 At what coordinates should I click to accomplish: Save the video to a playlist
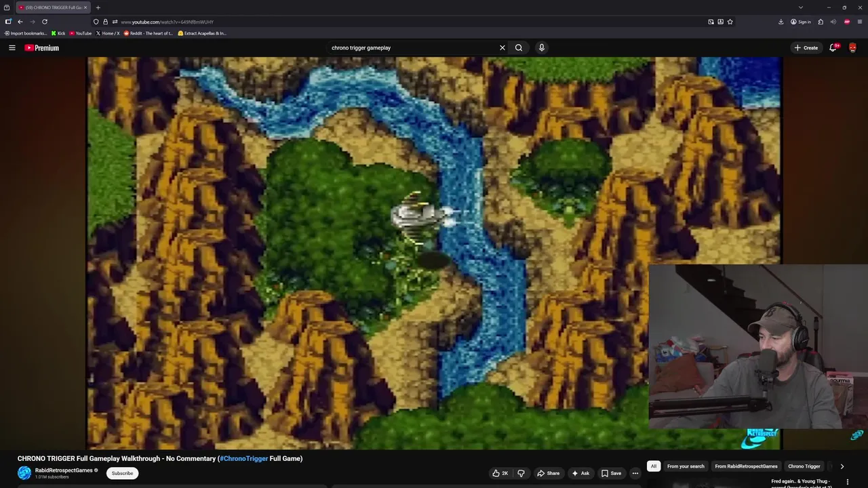pyautogui.click(x=611, y=473)
